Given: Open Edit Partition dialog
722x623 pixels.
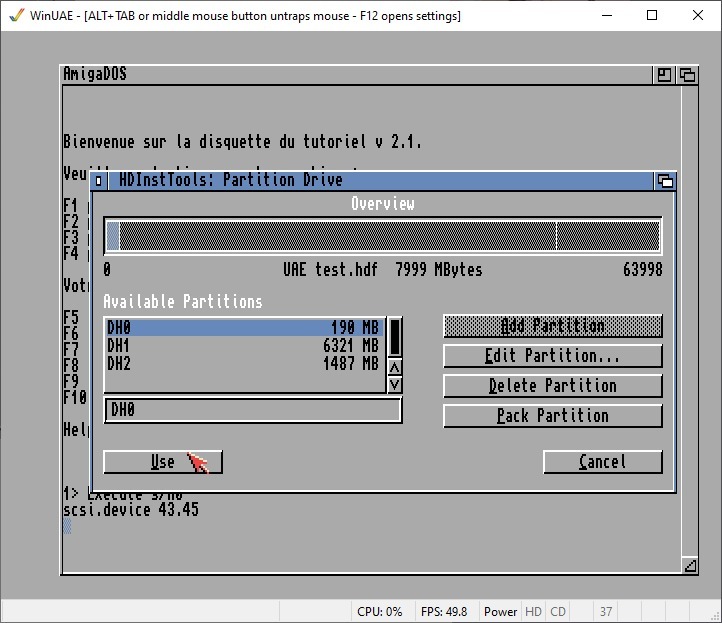Looking at the screenshot, I should (x=553, y=356).
